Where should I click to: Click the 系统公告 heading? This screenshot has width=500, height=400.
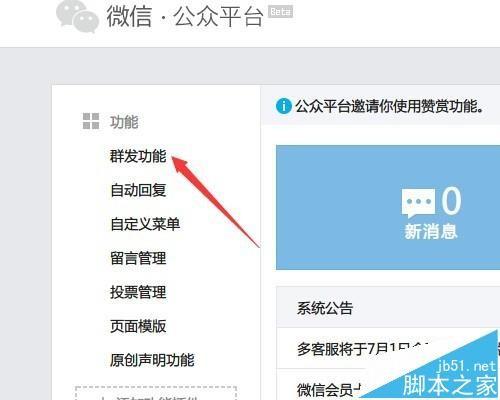click(325, 308)
